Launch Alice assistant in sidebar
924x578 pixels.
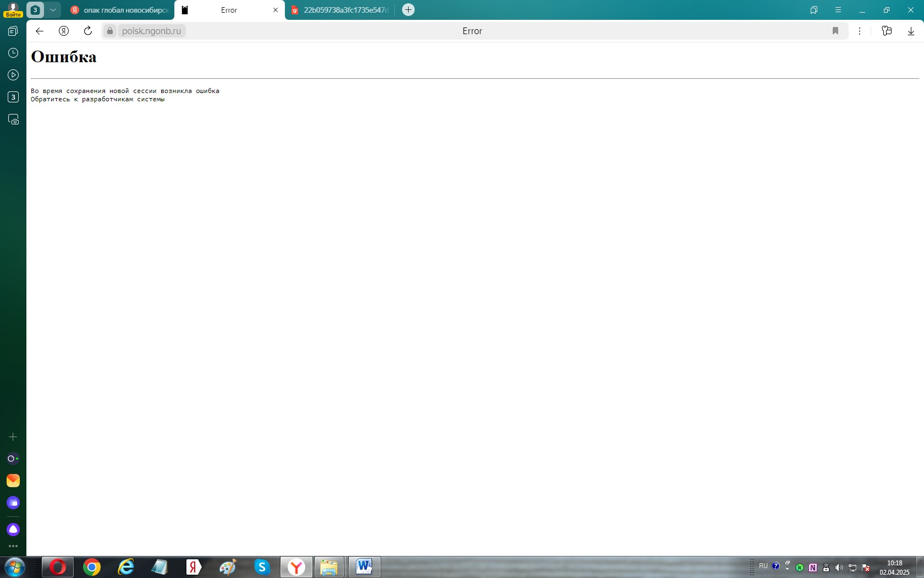click(x=13, y=530)
